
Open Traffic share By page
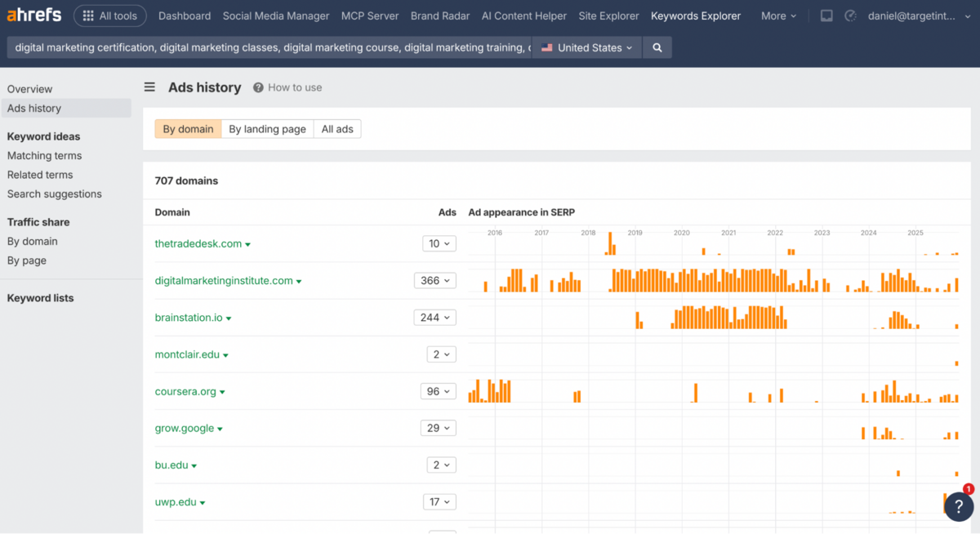[x=27, y=260]
